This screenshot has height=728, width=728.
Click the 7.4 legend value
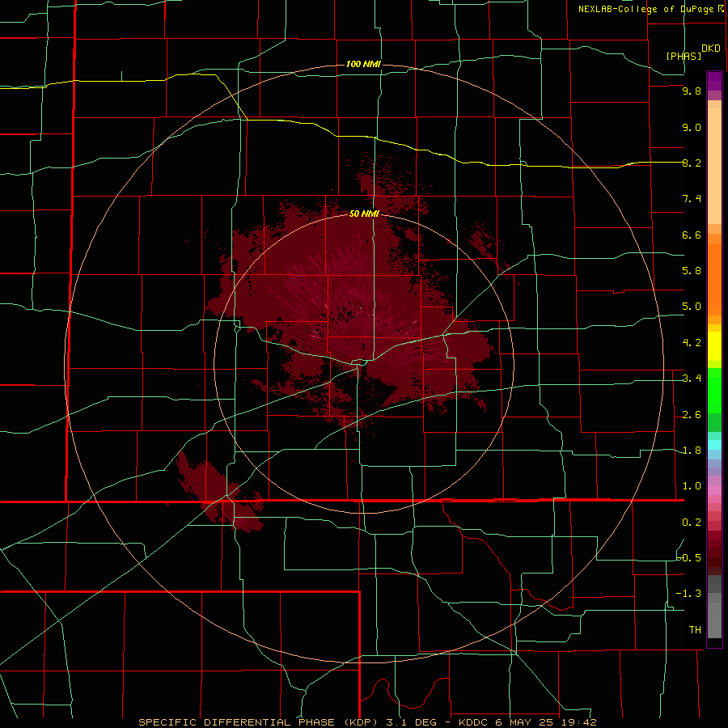[692, 199]
